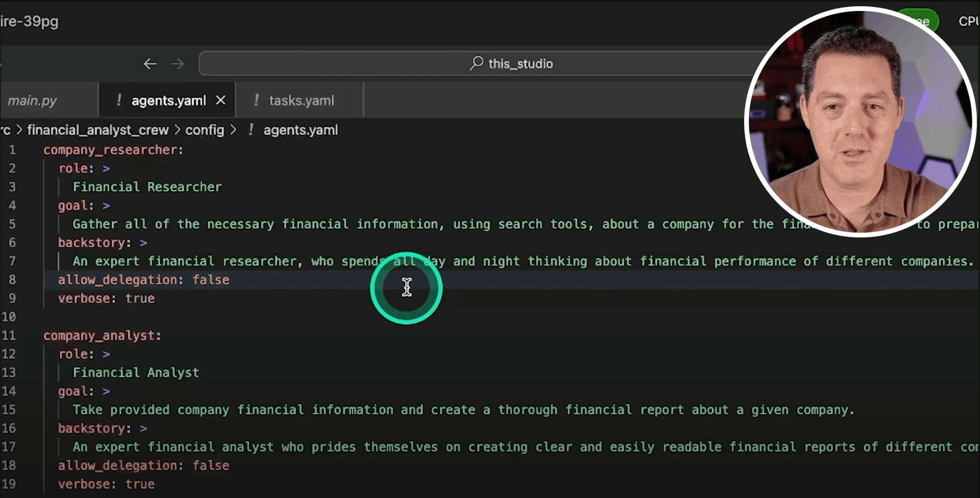
Task: Click the chevron after the config breadcrumb
Action: pos(233,130)
